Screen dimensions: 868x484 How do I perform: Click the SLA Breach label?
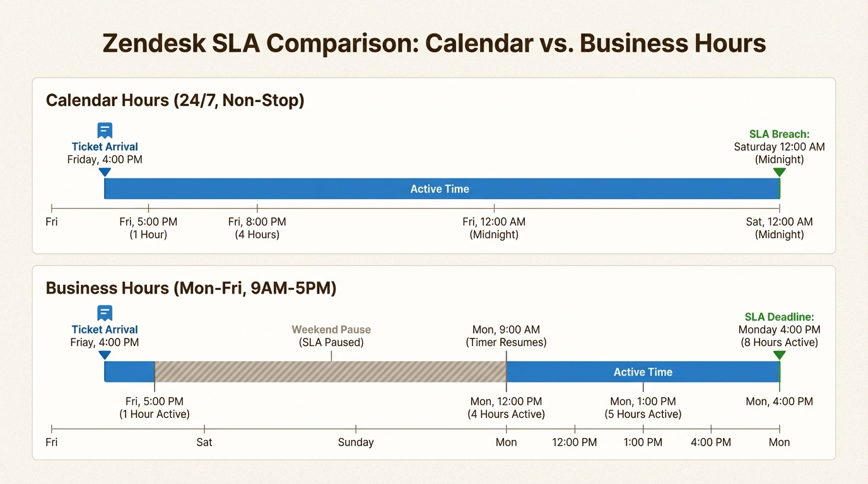click(779, 134)
